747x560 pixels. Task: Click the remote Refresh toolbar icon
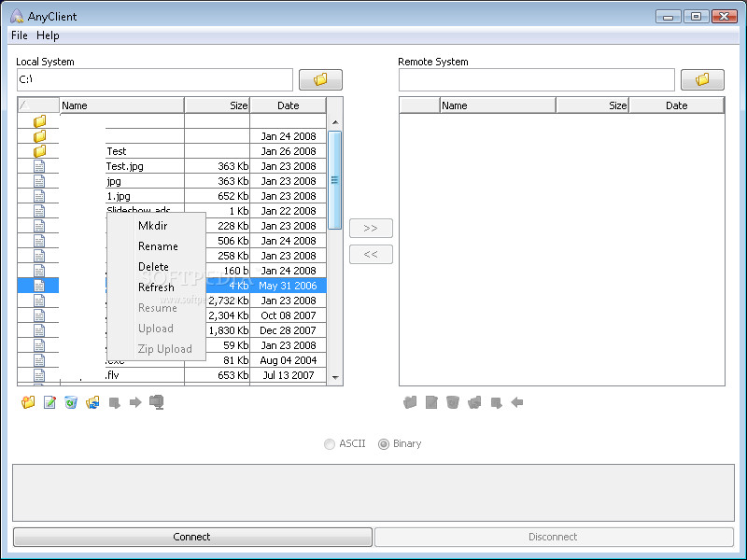click(x=474, y=402)
